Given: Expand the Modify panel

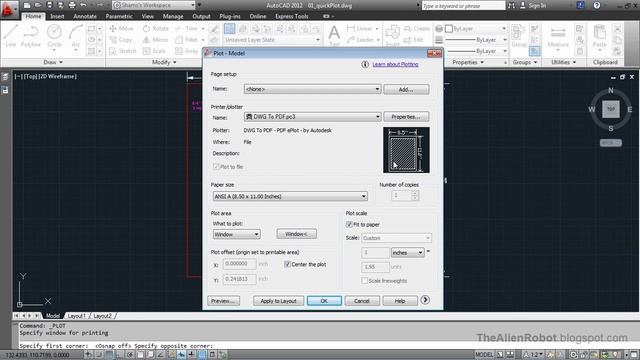Looking at the screenshot, I should [164, 62].
